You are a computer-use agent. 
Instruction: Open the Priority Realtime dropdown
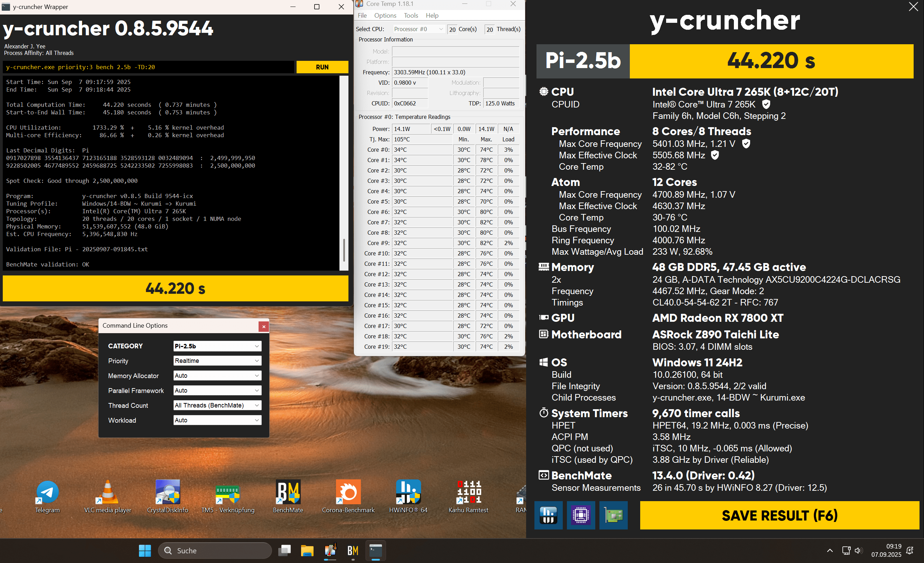(217, 360)
